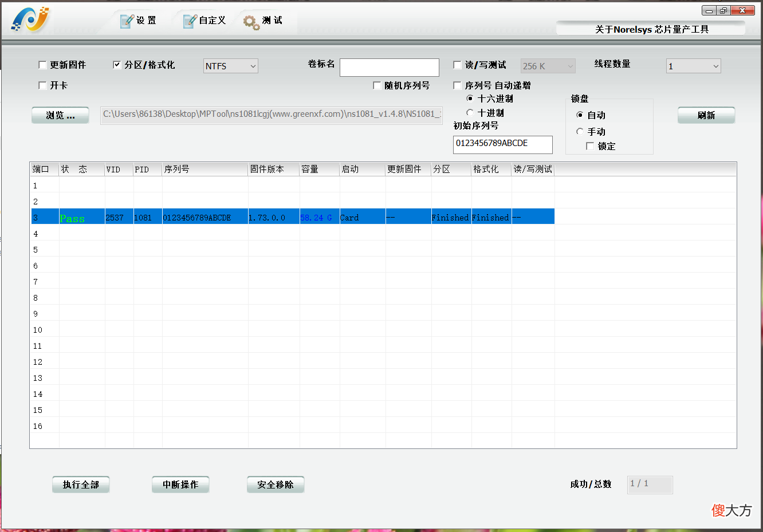763x532 pixels.
Task: Click the 更新固件 column header
Action: (x=408, y=169)
